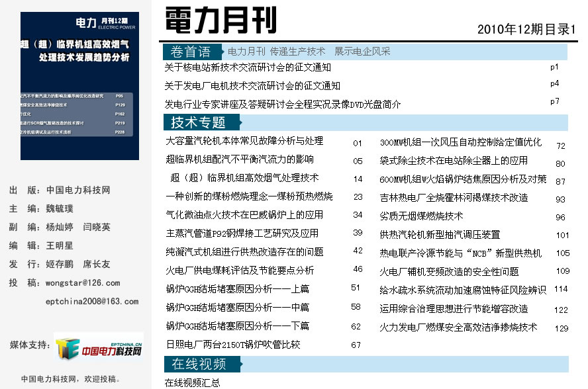The height and width of the screenshot is (389, 588).
Task: Open article 火电厂供电煤耗评估及节能要点分析
Action: [x=240, y=270]
